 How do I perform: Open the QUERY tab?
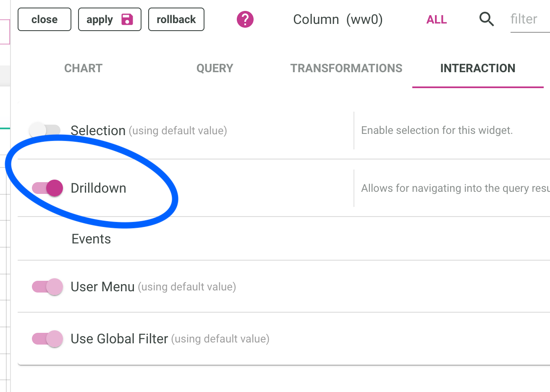tap(215, 68)
